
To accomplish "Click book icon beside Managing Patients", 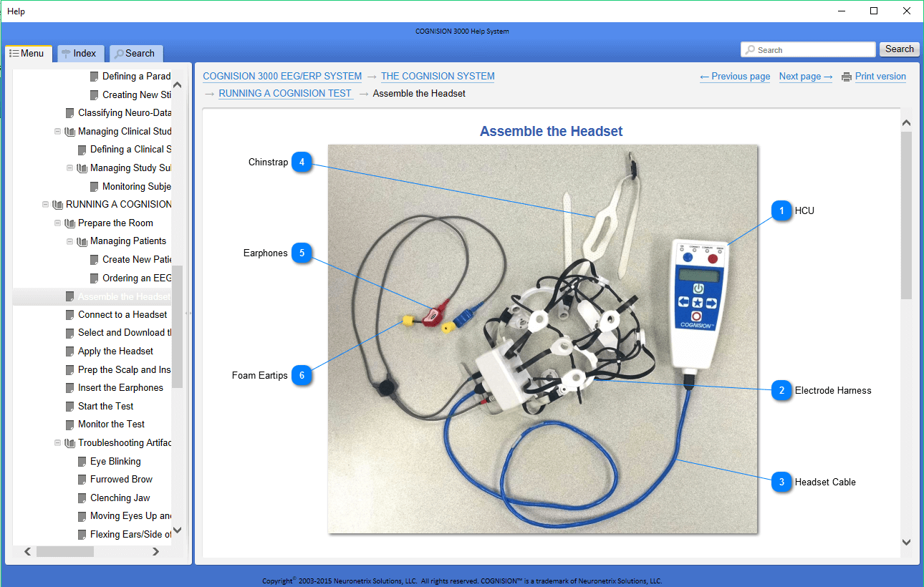I will click(82, 241).
